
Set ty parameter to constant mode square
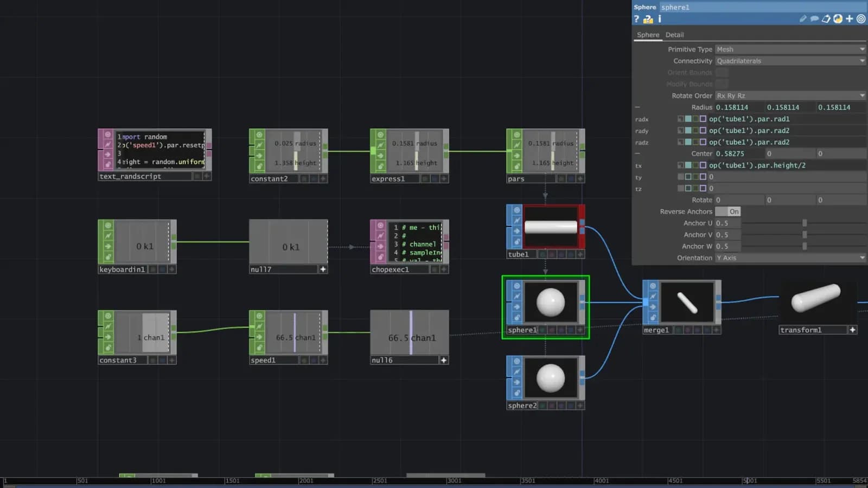pos(681,177)
